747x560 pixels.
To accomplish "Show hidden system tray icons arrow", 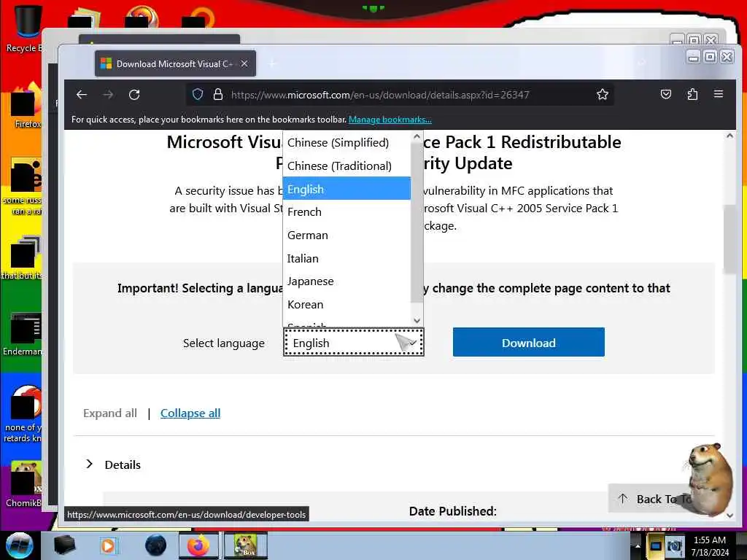I will [x=638, y=545].
